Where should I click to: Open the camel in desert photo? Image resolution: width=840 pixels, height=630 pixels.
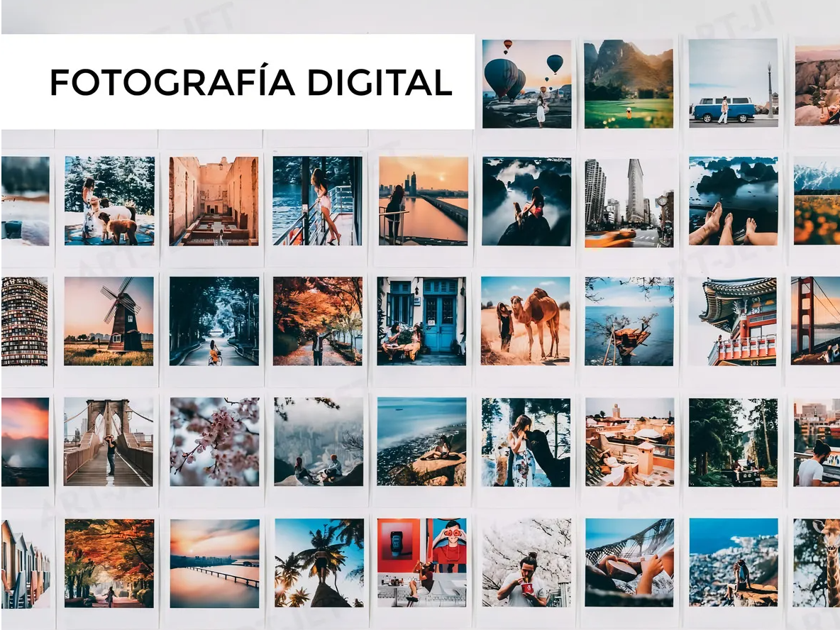coord(525,321)
